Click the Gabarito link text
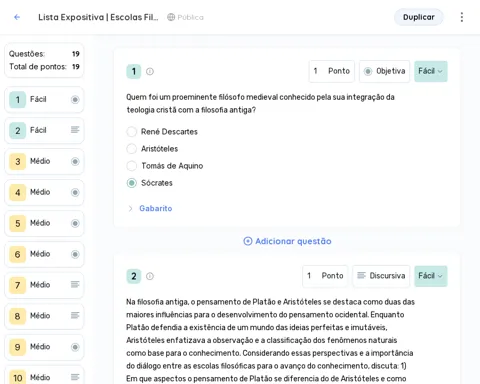The width and height of the screenshot is (480, 384). (156, 208)
